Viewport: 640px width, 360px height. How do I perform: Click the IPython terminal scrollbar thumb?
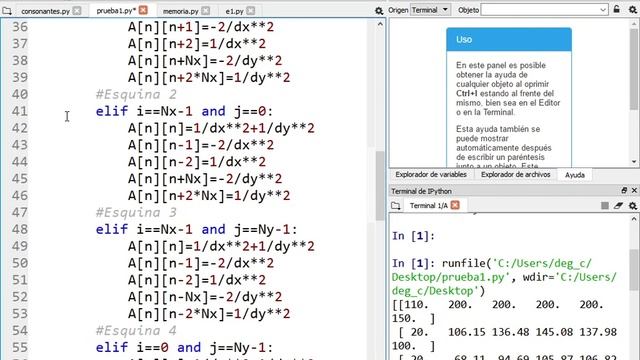634,270
